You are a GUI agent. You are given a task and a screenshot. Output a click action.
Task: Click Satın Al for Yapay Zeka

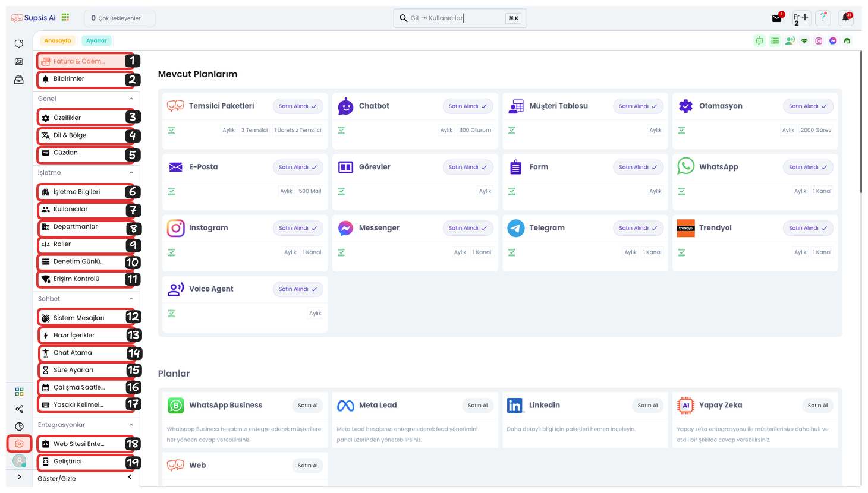coord(817,406)
